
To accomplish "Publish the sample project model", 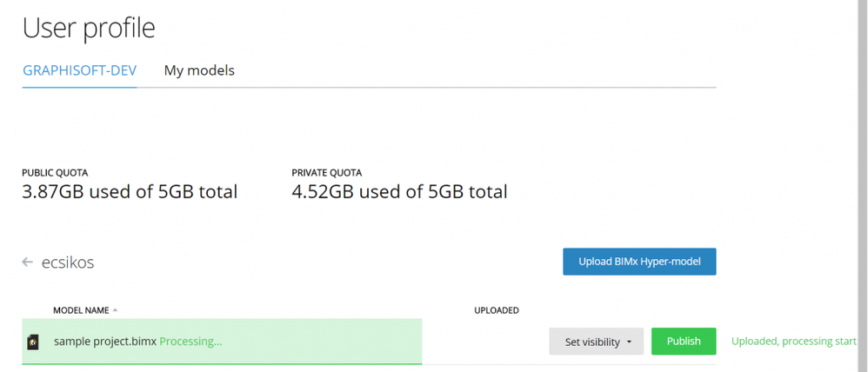I will [683, 342].
